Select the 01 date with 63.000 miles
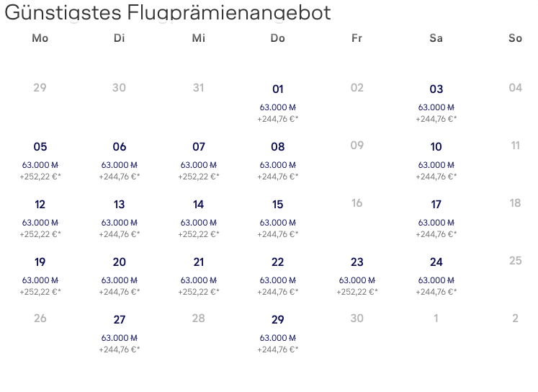538x392 pixels. point(278,102)
